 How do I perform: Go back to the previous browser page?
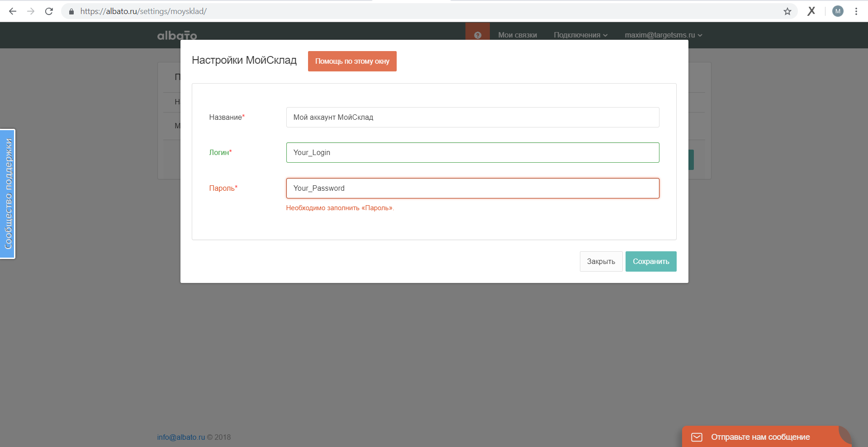point(13,11)
